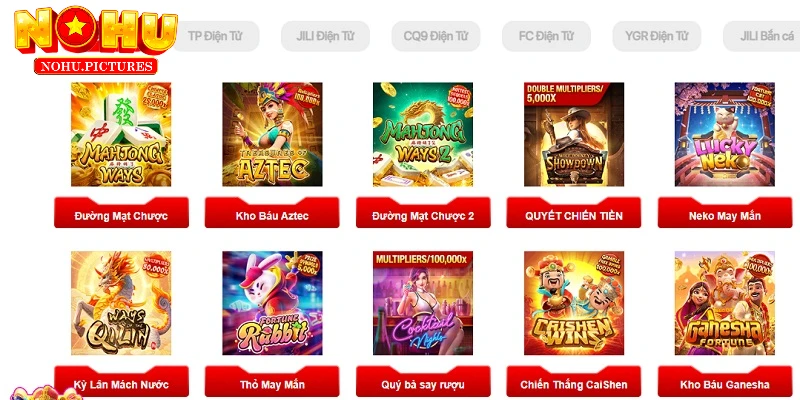The image size is (800, 400).
Task: Select the Caishen Wins game icon
Action: (574, 303)
